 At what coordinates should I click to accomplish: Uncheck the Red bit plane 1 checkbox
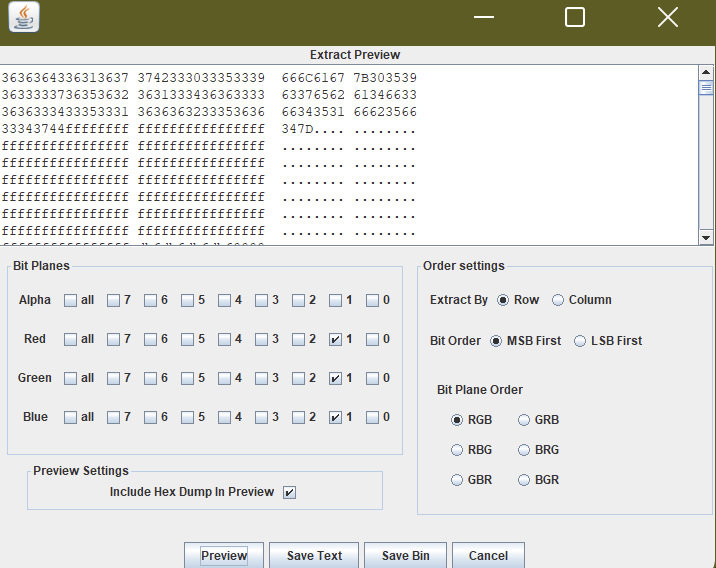tap(336, 340)
